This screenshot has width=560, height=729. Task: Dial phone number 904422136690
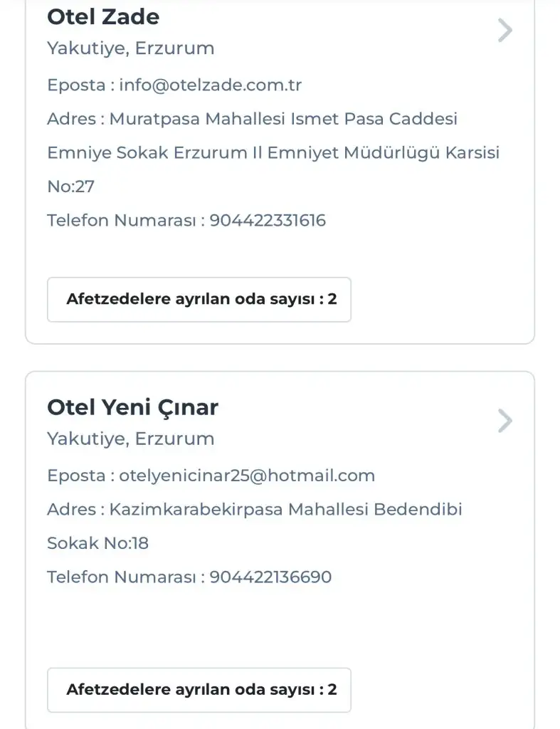click(270, 577)
